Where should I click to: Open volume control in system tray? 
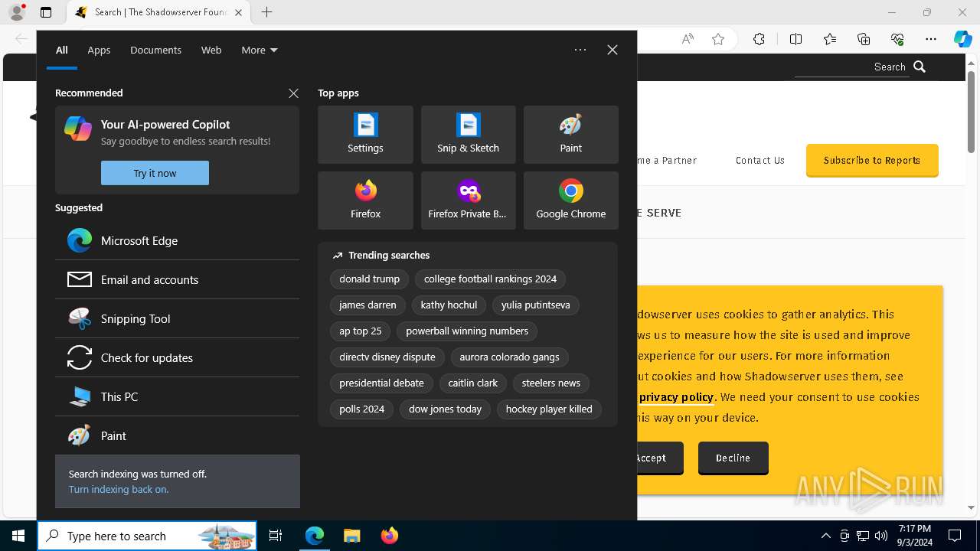tap(881, 536)
